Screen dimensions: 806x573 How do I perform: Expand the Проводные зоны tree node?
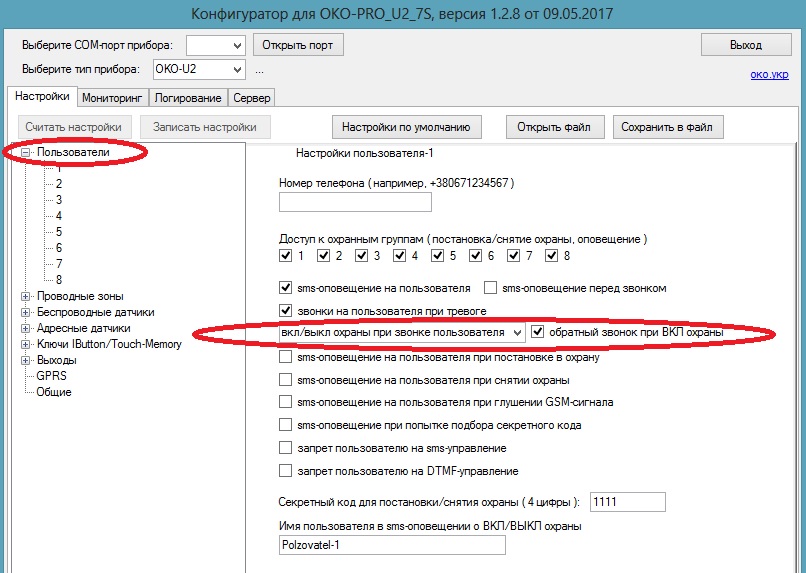pyautogui.click(x=26, y=296)
